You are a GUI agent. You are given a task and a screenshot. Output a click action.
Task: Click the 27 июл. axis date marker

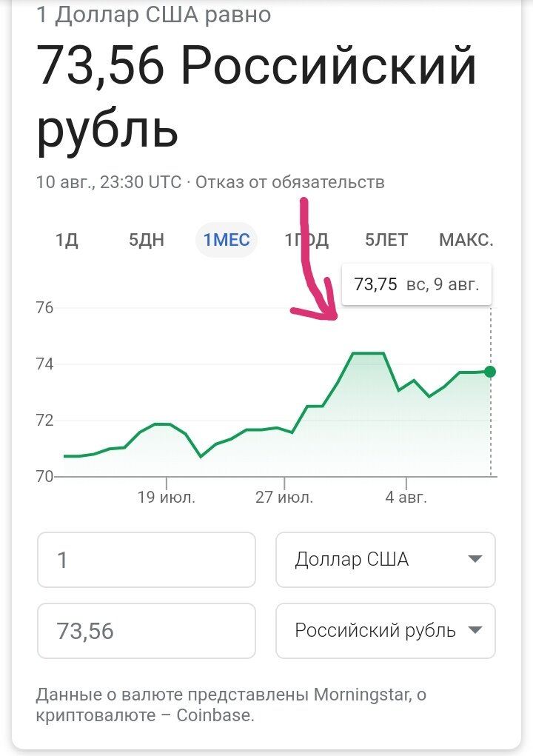point(284,498)
